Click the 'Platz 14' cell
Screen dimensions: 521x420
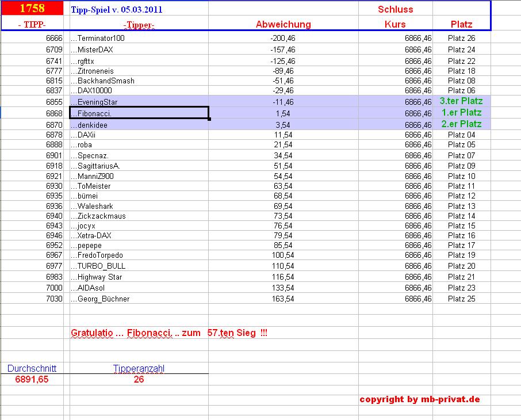click(462, 216)
